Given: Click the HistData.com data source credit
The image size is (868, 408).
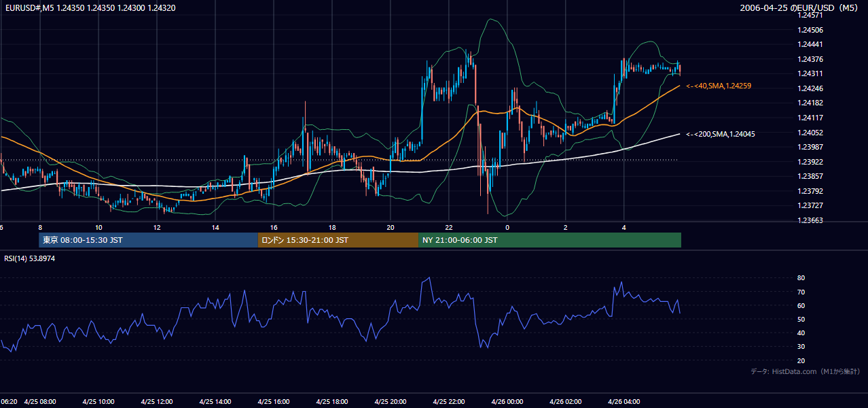Looking at the screenshot, I should [805, 371].
